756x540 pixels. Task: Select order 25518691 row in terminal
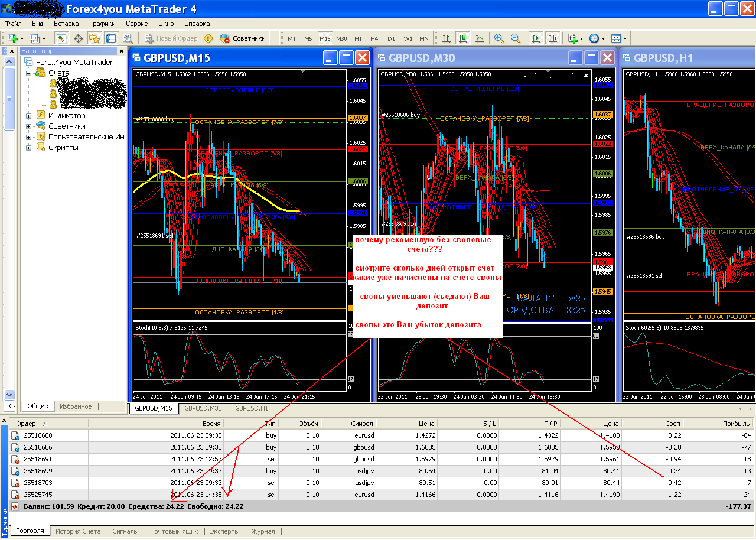pos(382,459)
